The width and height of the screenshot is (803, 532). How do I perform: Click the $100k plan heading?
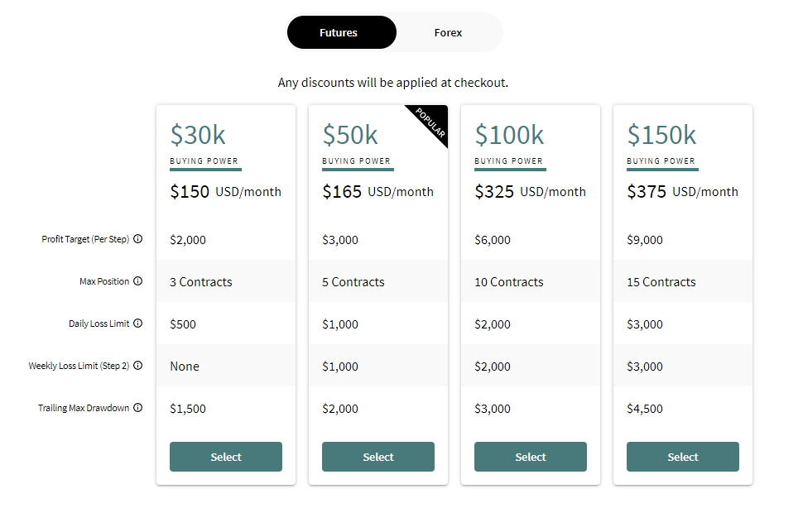coord(509,135)
